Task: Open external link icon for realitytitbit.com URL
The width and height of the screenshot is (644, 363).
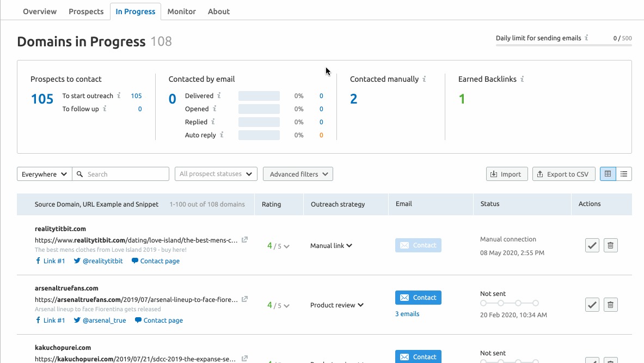Action: [x=244, y=240]
